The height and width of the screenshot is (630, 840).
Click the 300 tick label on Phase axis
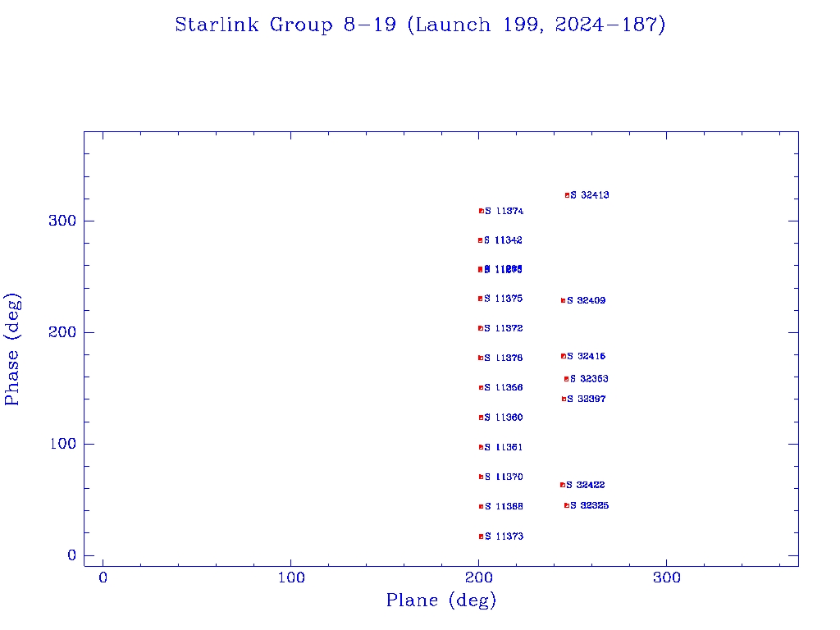(62, 221)
